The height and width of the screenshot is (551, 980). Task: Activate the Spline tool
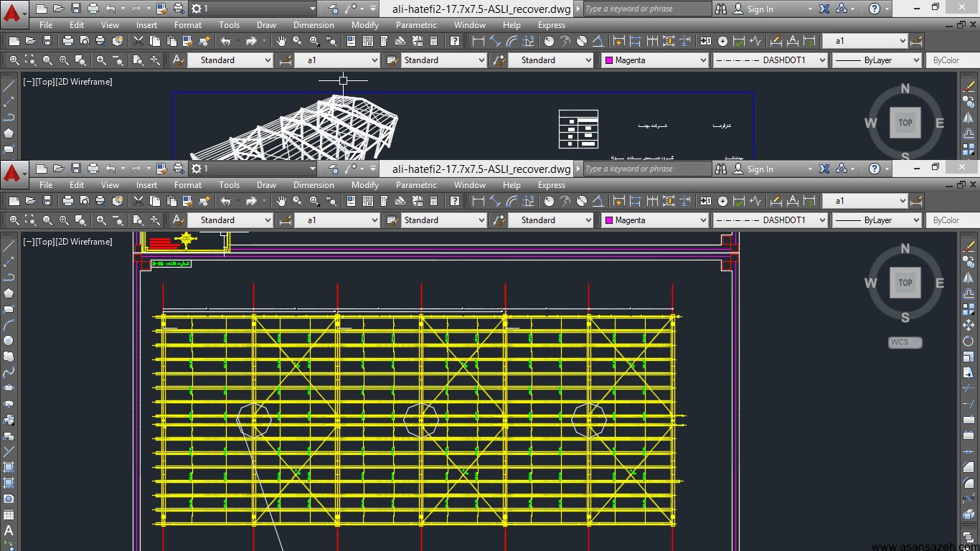pyautogui.click(x=9, y=372)
